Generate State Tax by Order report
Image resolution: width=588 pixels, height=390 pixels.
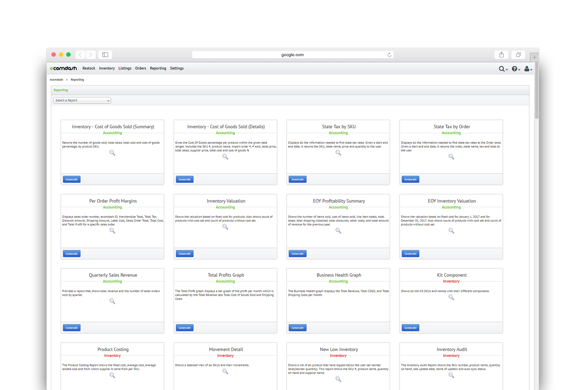[x=410, y=179]
